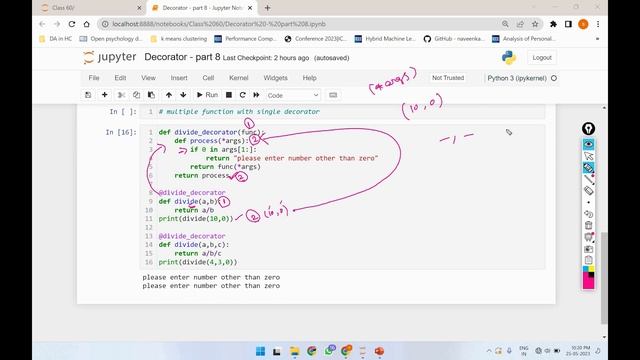Take a snapshot with the camera icon
Screen dimensions: 640x360
(x=588, y=249)
